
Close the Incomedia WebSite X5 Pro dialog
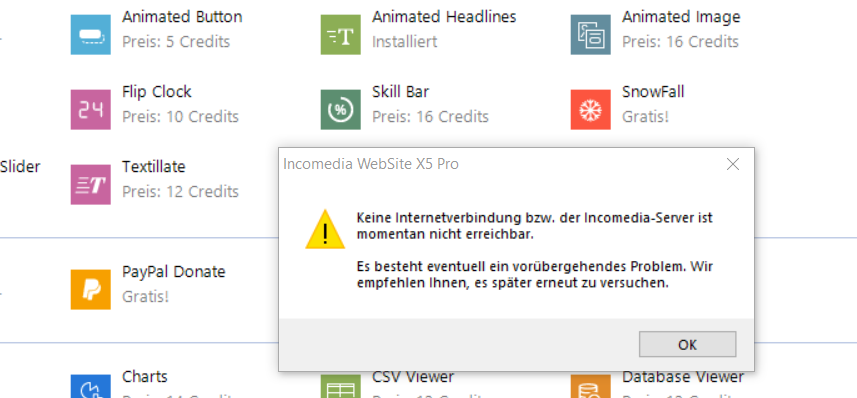[x=732, y=164]
